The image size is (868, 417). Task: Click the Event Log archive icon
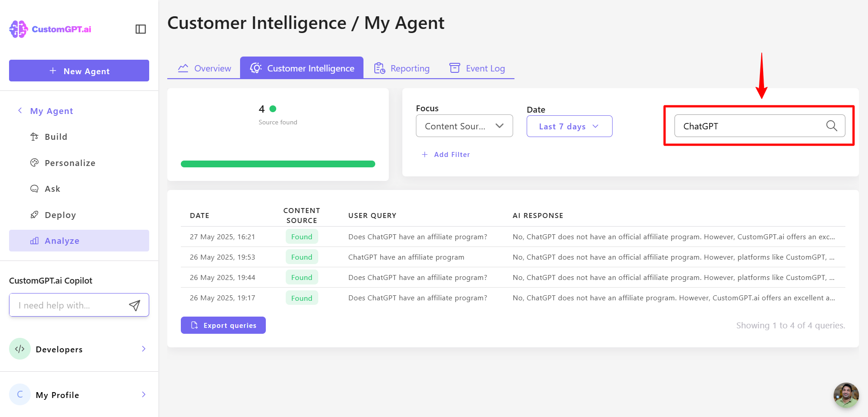pyautogui.click(x=455, y=68)
